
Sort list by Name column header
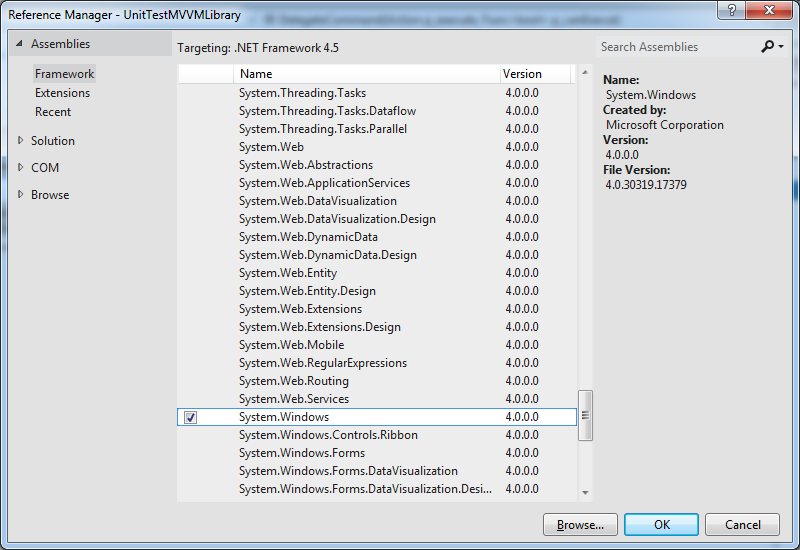(366, 74)
